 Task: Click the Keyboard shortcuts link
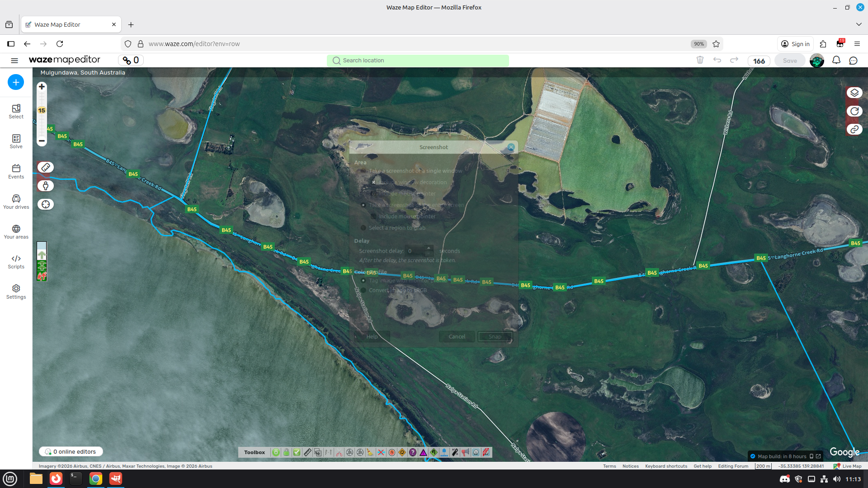pyautogui.click(x=666, y=466)
